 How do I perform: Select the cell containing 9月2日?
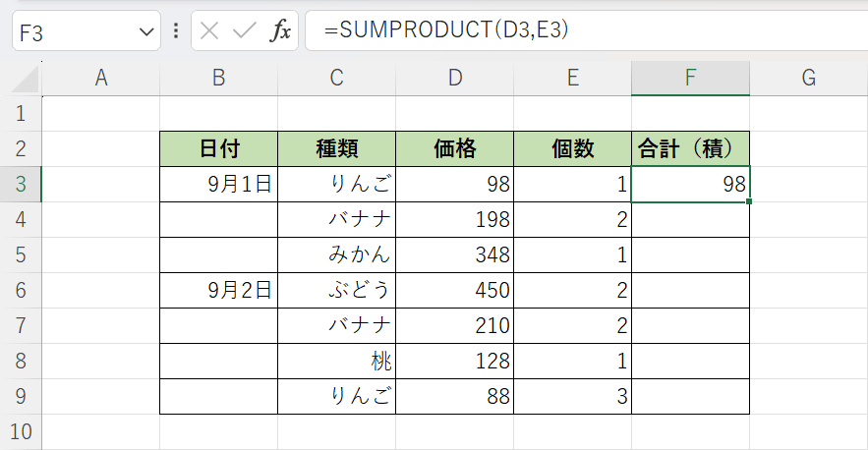218,291
